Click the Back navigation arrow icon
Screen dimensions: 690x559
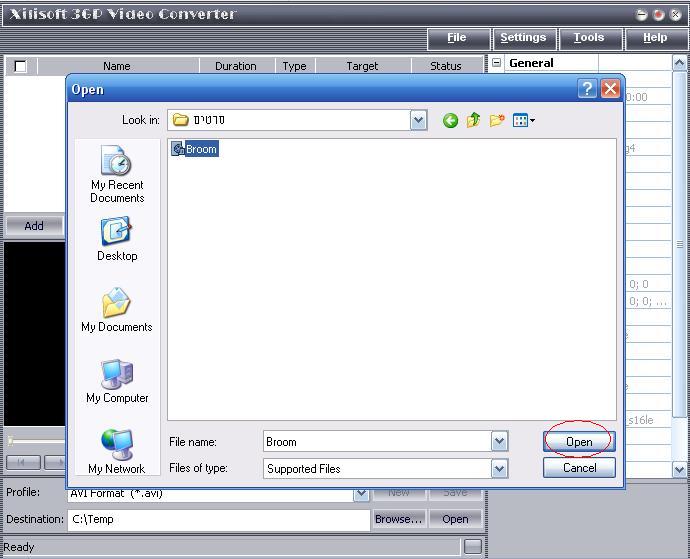pos(450,121)
